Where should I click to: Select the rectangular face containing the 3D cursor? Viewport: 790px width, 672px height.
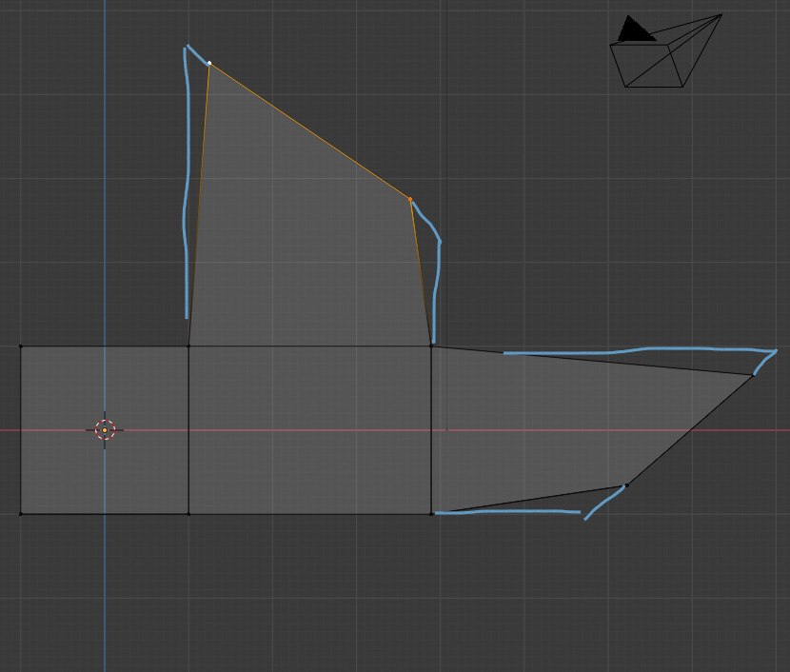click(x=105, y=430)
